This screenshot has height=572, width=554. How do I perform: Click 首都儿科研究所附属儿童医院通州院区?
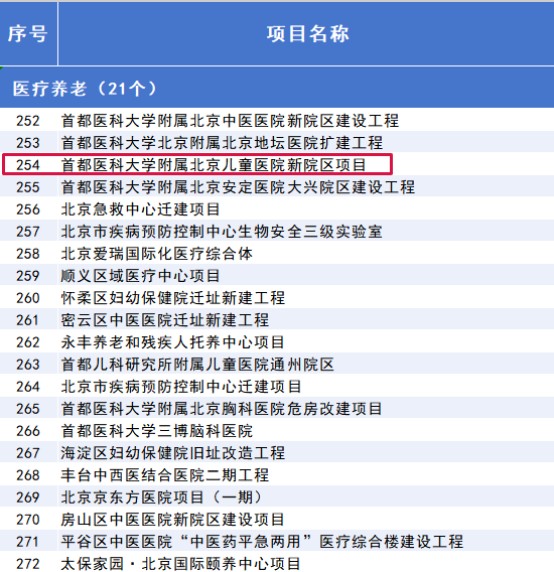pos(197,364)
